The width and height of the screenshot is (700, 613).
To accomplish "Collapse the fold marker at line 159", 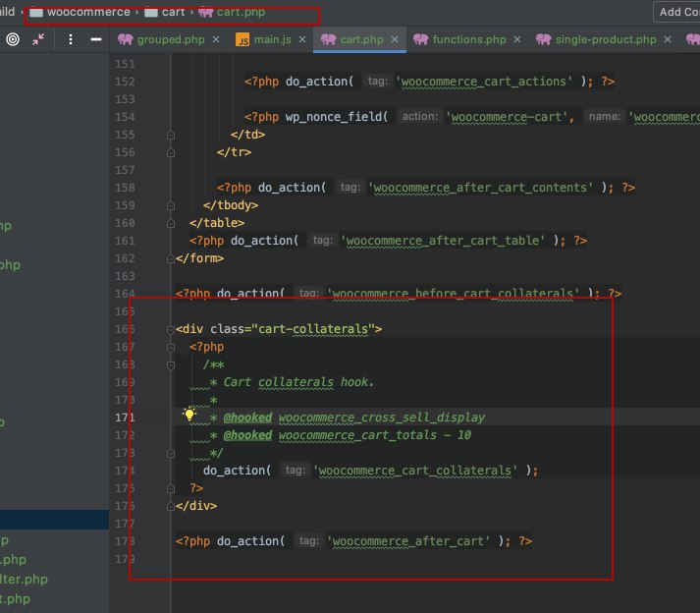I will pyautogui.click(x=171, y=206).
